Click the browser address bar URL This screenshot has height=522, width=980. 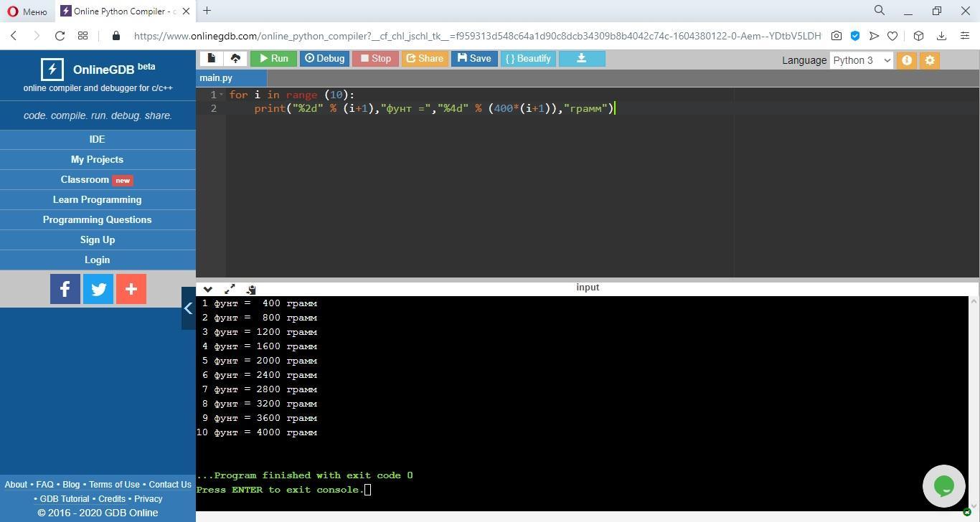point(477,36)
